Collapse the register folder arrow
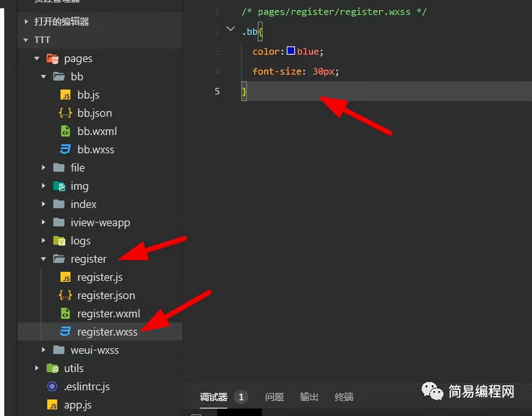 coord(44,259)
